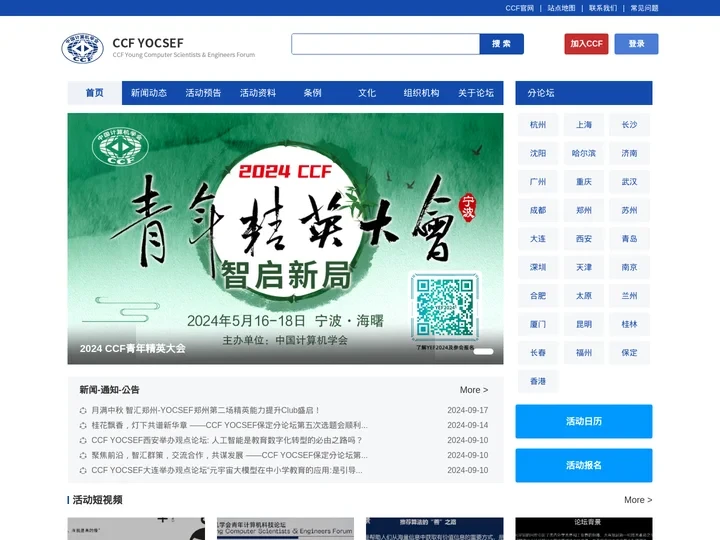Select the 太原 sub-forum
Image resolution: width=720 pixels, height=540 pixels.
pyautogui.click(x=584, y=296)
